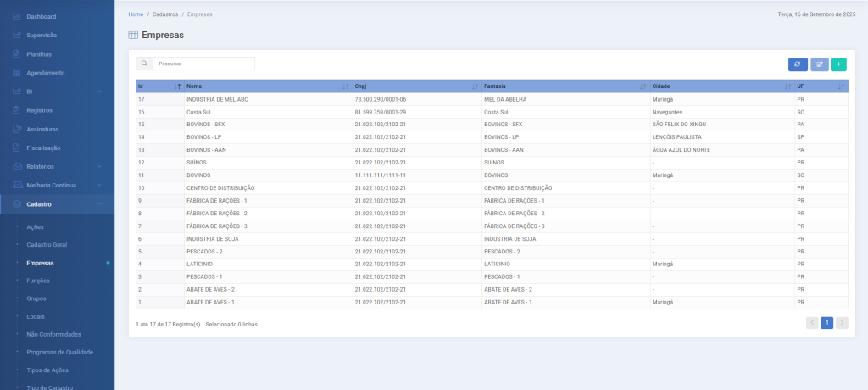Select Não Conformidades submenu item
The height and width of the screenshot is (390, 868).
point(53,334)
